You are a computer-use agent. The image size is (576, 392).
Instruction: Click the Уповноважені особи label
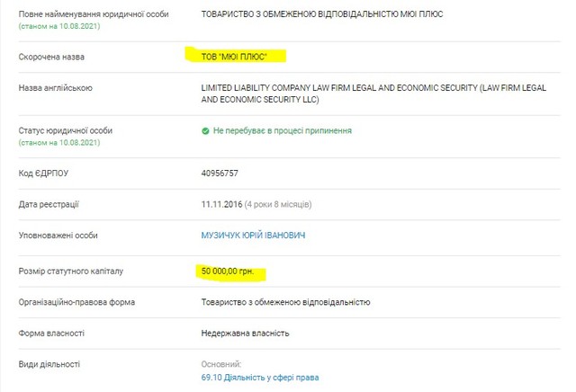pos(58,236)
